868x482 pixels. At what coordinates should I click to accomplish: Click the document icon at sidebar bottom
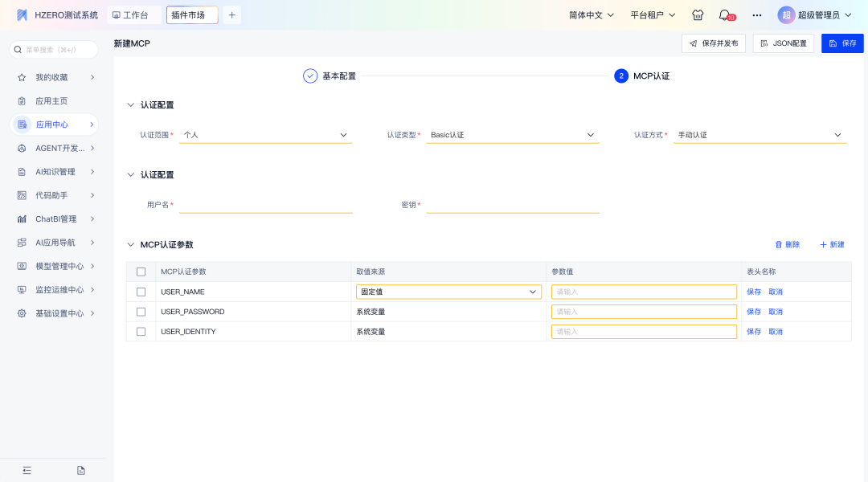(x=81, y=470)
